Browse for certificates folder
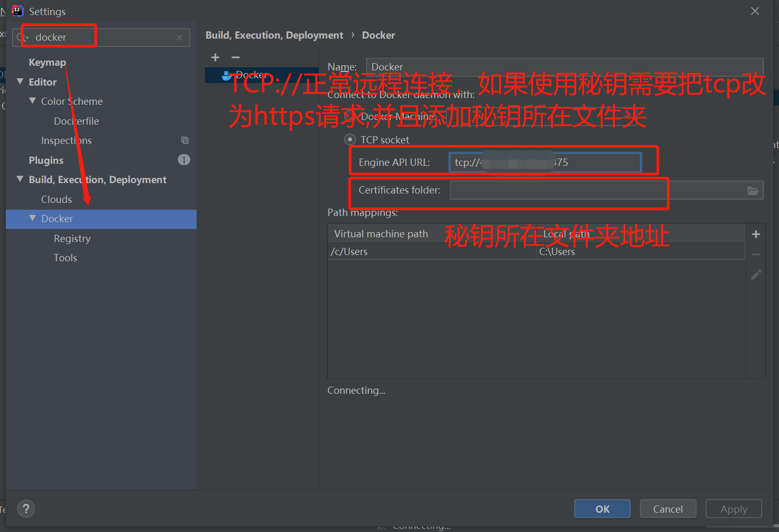 (753, 190)
